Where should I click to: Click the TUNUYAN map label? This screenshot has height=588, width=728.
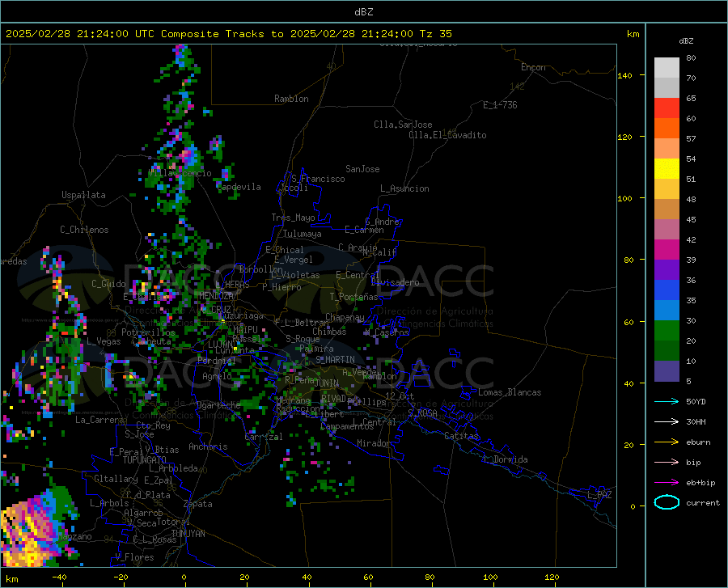pos(188,534)
